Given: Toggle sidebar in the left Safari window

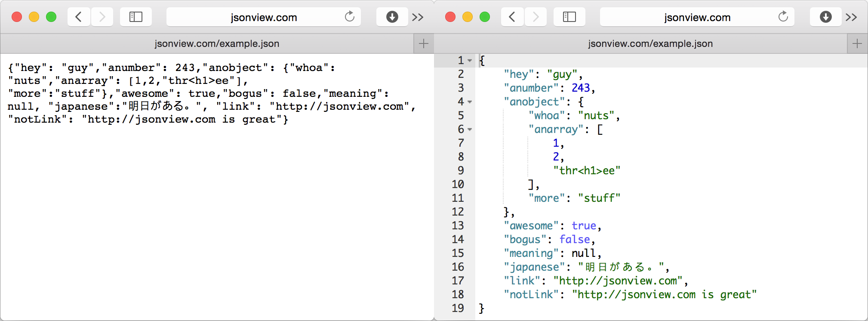Looking at the screenshot, I should 136,17.
